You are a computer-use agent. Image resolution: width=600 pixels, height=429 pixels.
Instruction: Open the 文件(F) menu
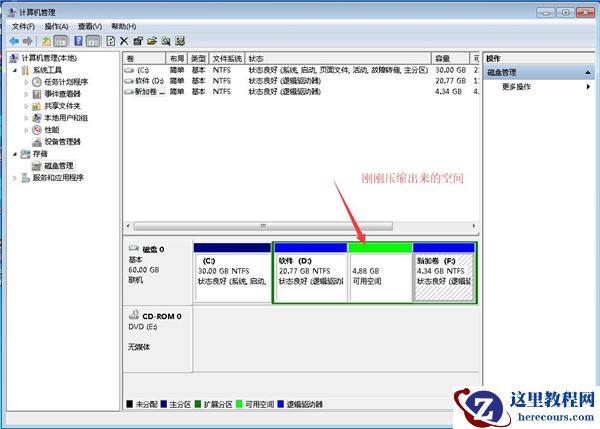pos(23,26)
